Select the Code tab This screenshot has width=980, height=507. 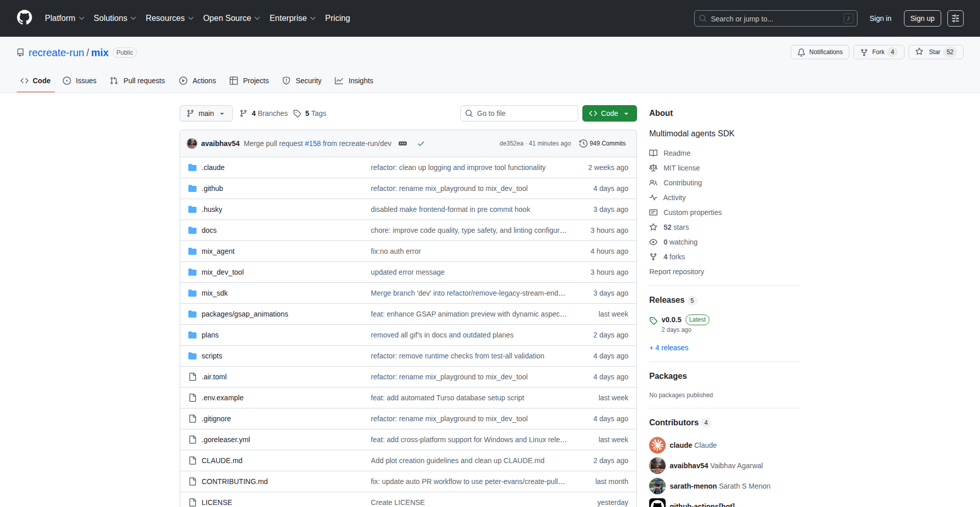tap(36, 81)
